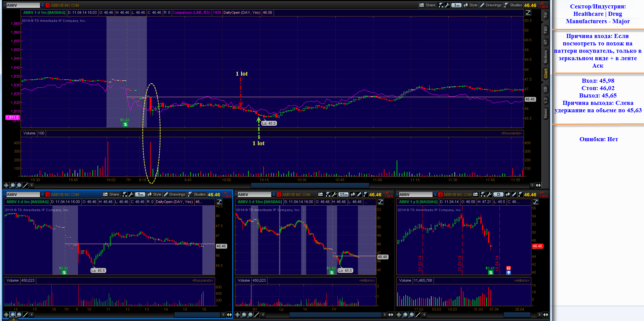
Task: Open the DB side tab
Action: 545,89
